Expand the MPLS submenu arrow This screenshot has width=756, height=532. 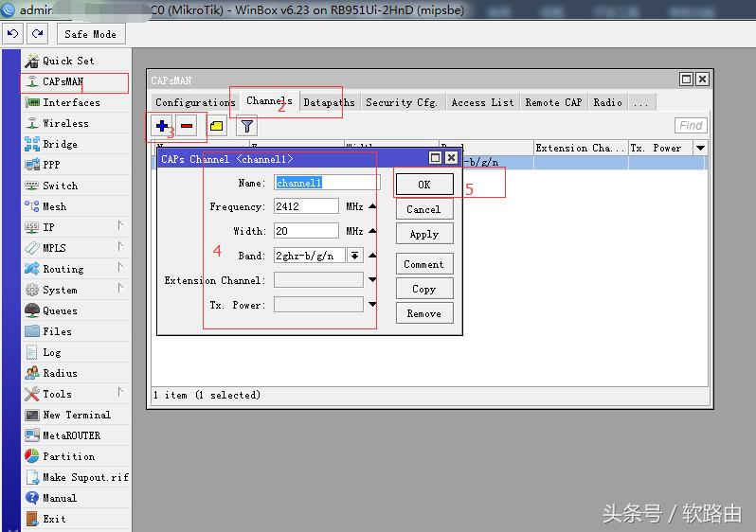(x=120, y=246)
